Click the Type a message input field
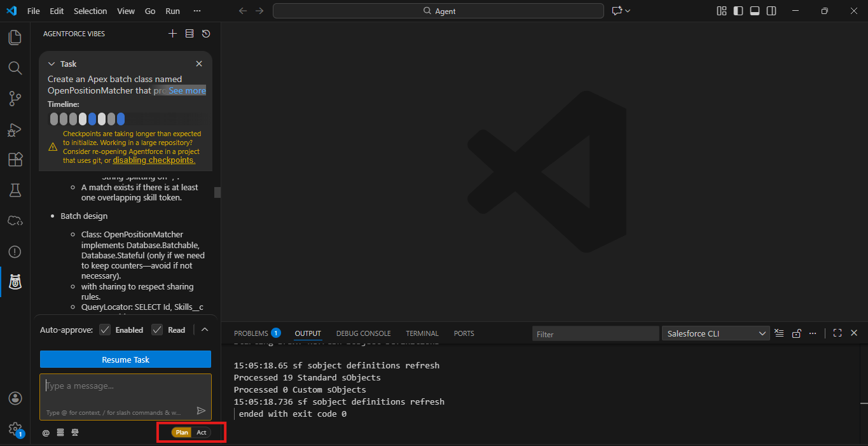The image size is (868, 446). tap(125, 386)
